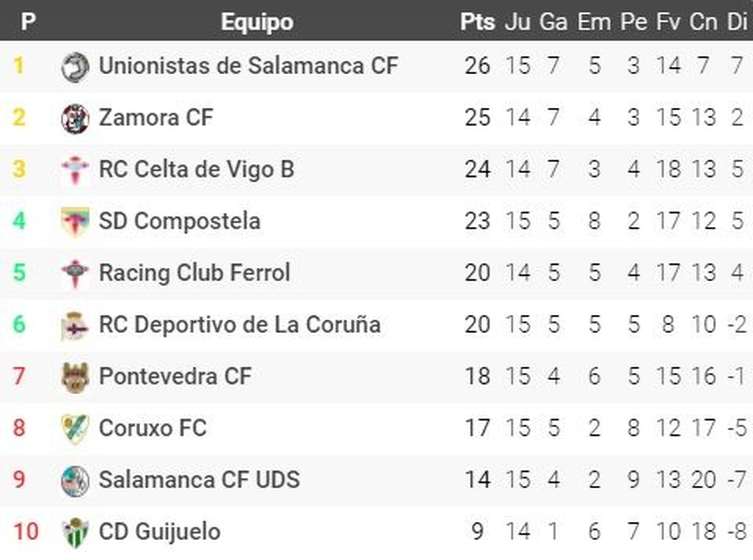Click the Coruxo FC team crest

75,429
